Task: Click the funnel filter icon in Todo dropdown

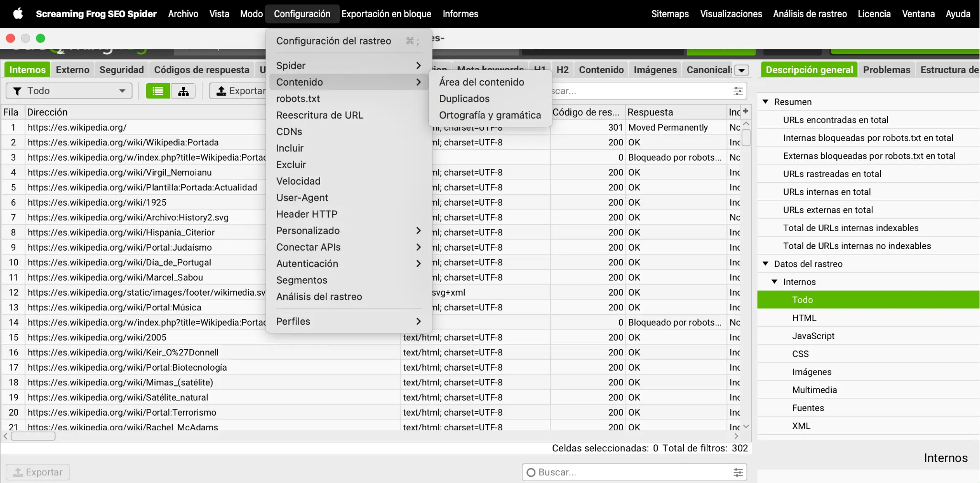Action: point(17,91)
